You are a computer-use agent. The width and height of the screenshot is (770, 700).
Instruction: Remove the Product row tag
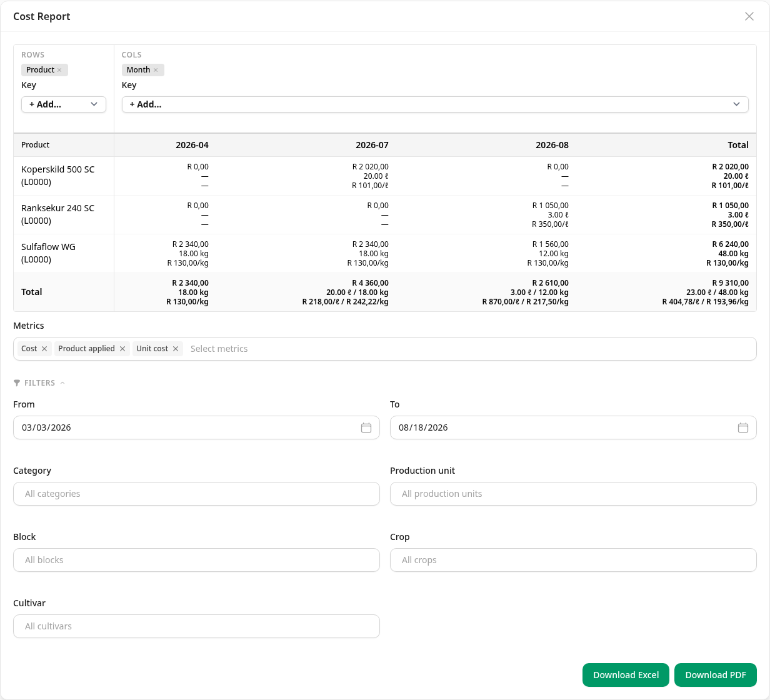[x=59, y=70]
